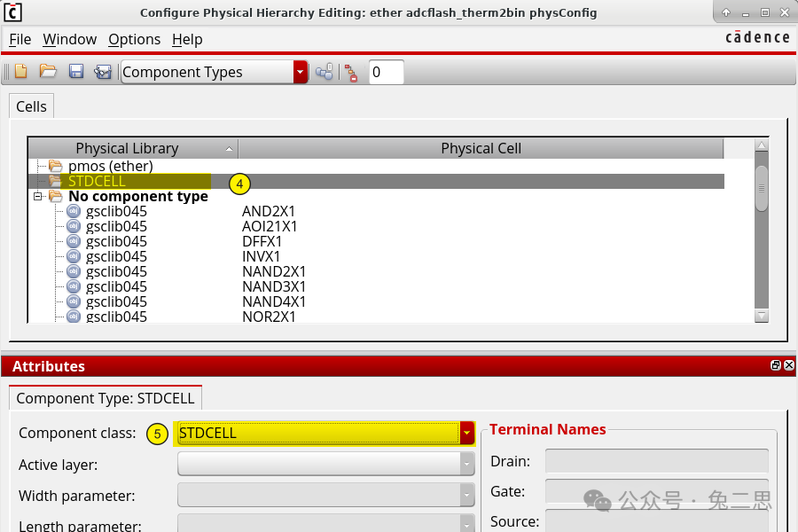Click the Drain terminal name field
This screenshot has width=798, height=532.
[x=656, y=461]
